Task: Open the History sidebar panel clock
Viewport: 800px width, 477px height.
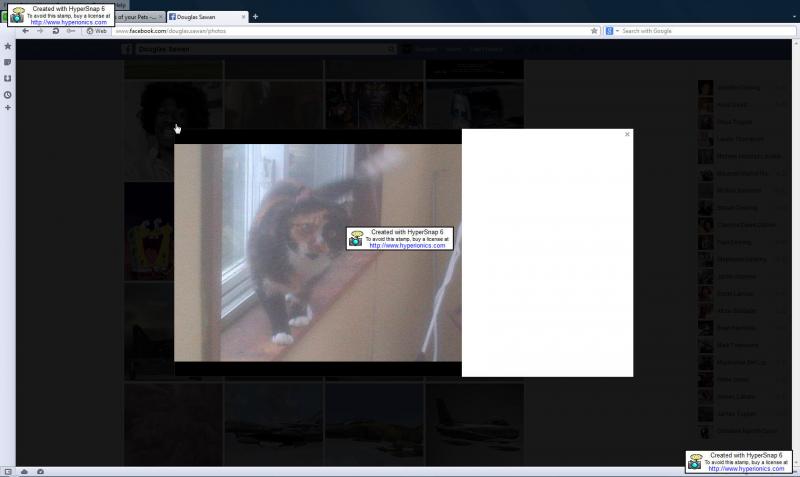Action: pyautogui.click(x=8, y=95)
